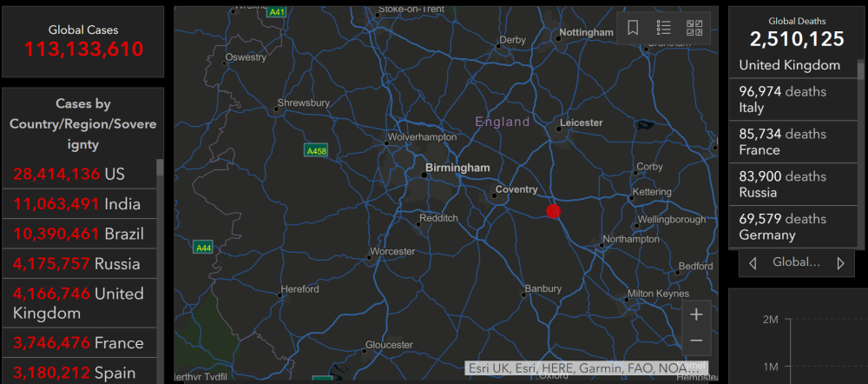Zoom out with the minus button

click(696, 341)
